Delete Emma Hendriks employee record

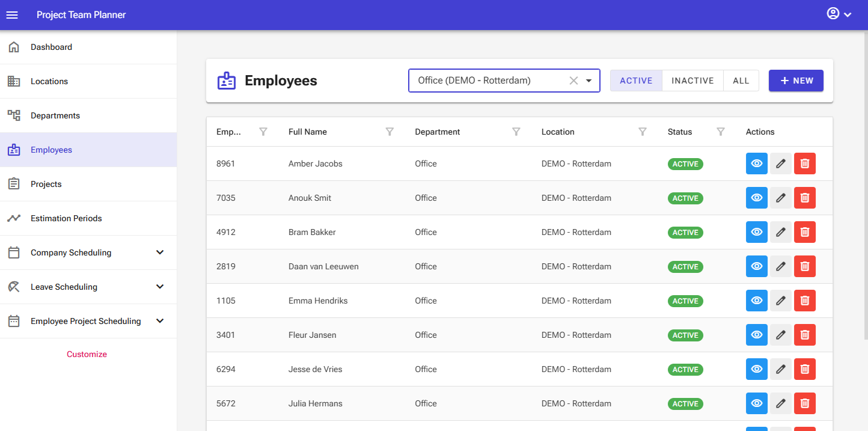tap(805, 301)
